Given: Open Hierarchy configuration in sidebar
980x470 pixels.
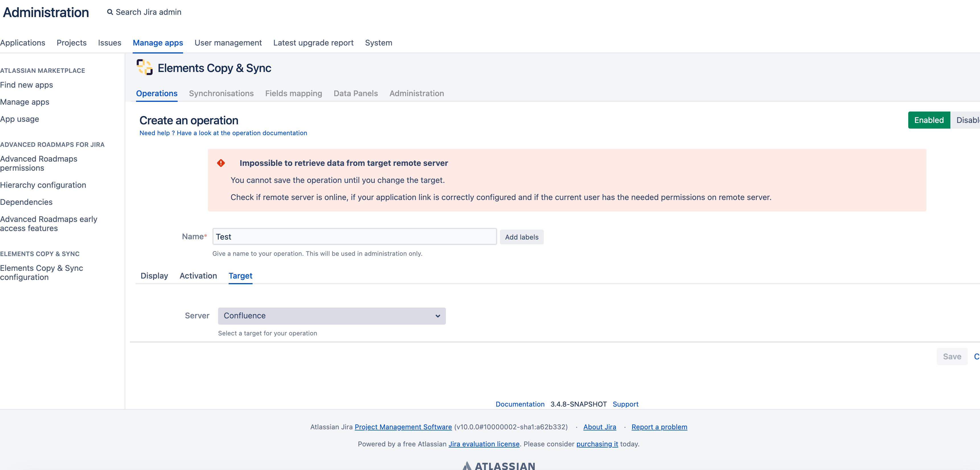Looking at the screenshot, I should pyautogui.click(x=43, y=185).
